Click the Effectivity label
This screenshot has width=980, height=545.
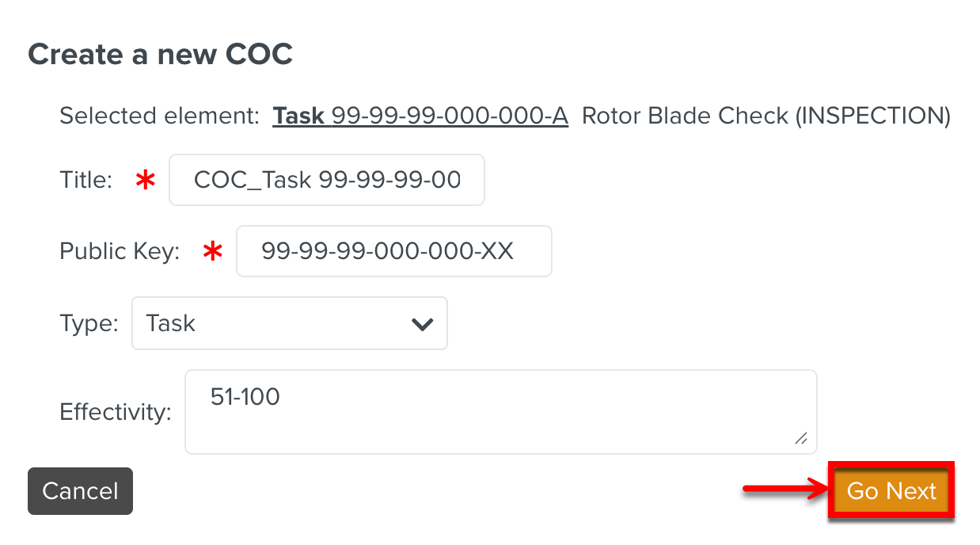tap(116, 412)
